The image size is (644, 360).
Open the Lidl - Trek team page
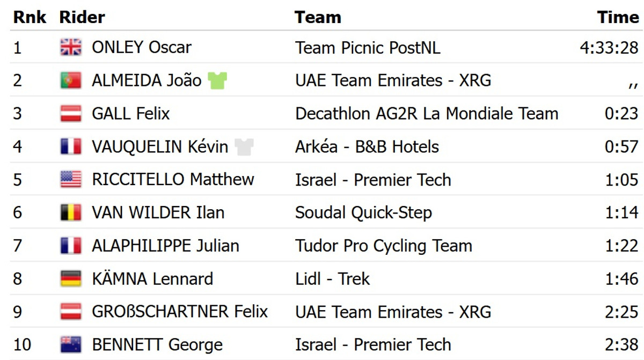[x=333, y=279]
